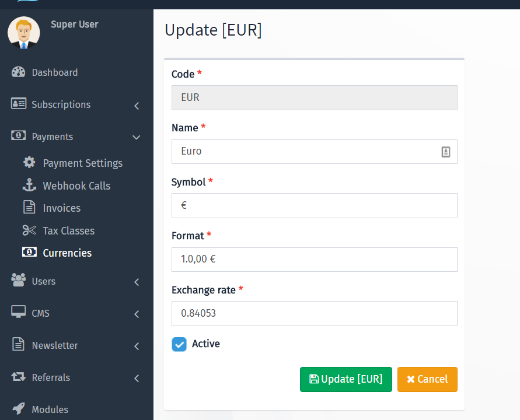Screen dimensions: 520x420
Task: Click the Active checkbox label text
Action: [206, 344]
